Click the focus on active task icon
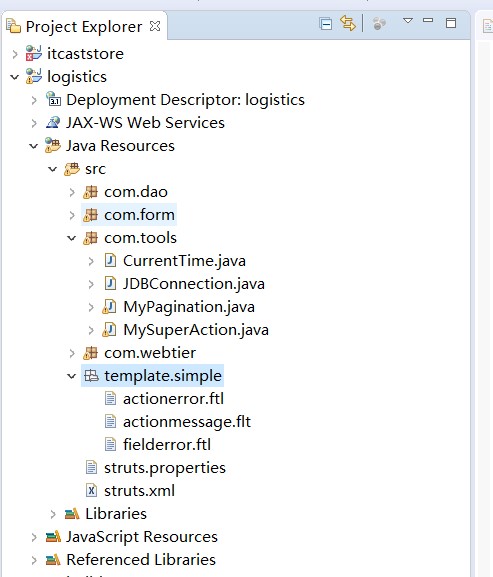 [x=379, y=24]
